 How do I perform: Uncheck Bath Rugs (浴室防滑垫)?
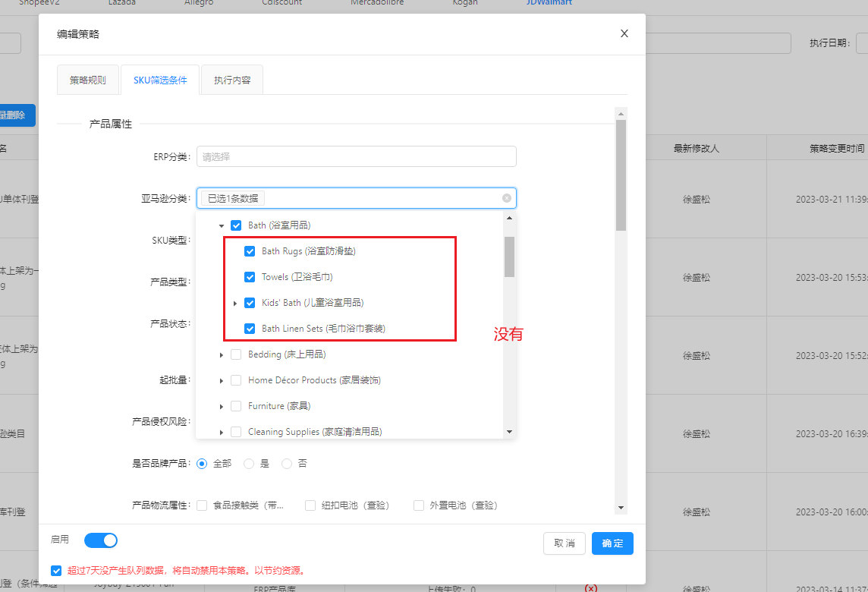click(250, 251)
